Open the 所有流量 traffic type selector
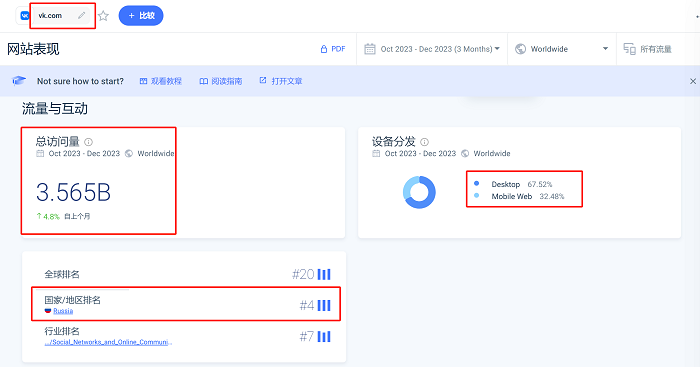This screenshot has width=700, height=367. tap(648, 49)
